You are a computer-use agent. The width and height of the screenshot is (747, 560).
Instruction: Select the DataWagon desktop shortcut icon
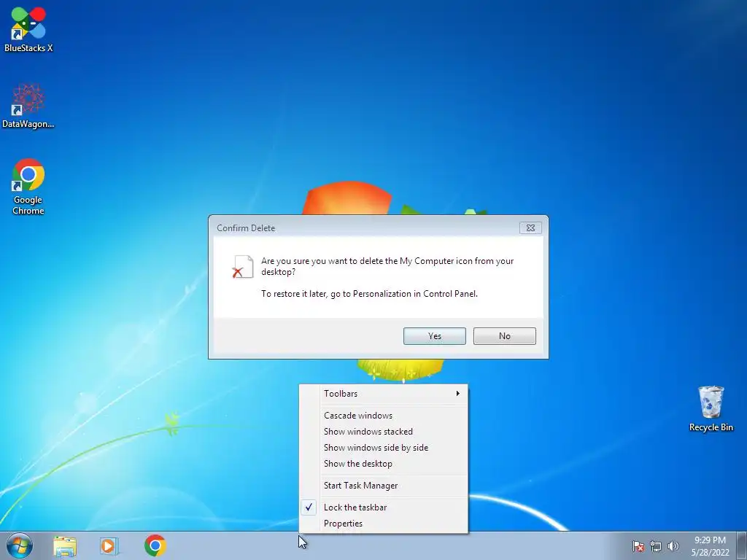click(x=28, y=106)
